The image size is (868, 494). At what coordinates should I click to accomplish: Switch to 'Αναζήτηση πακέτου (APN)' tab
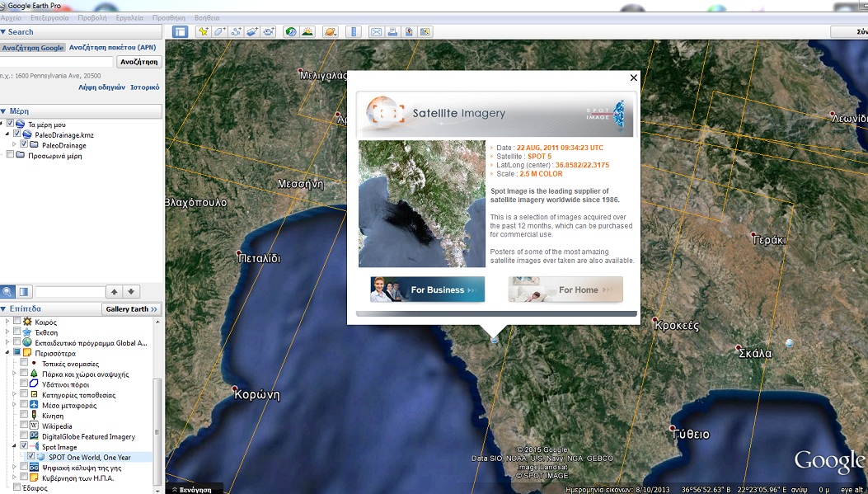tap(112, 48)
